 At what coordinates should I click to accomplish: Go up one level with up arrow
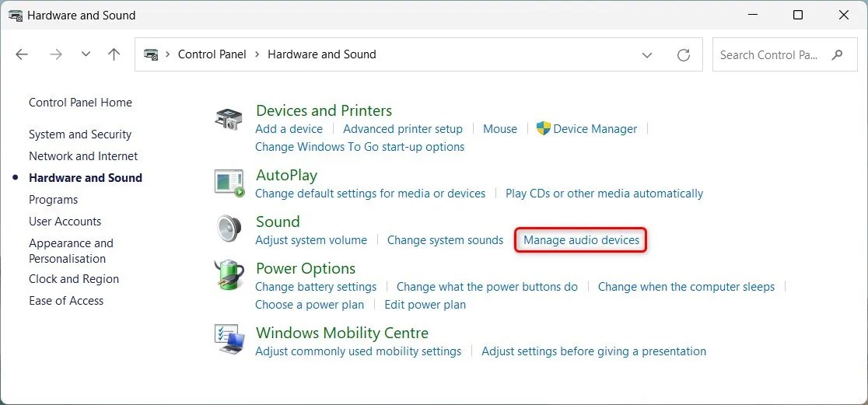click(x=114, y=54)
